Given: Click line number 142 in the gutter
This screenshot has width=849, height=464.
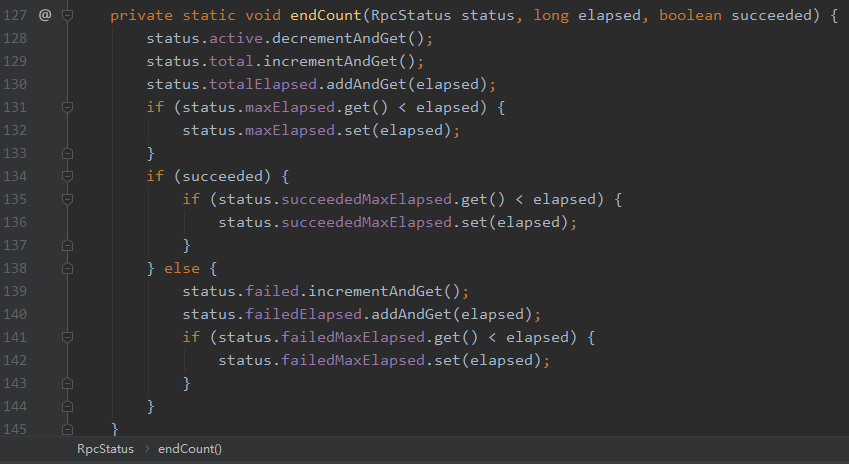Looking at the screenshot, I should pyautogui.click(x=15, y=360).
